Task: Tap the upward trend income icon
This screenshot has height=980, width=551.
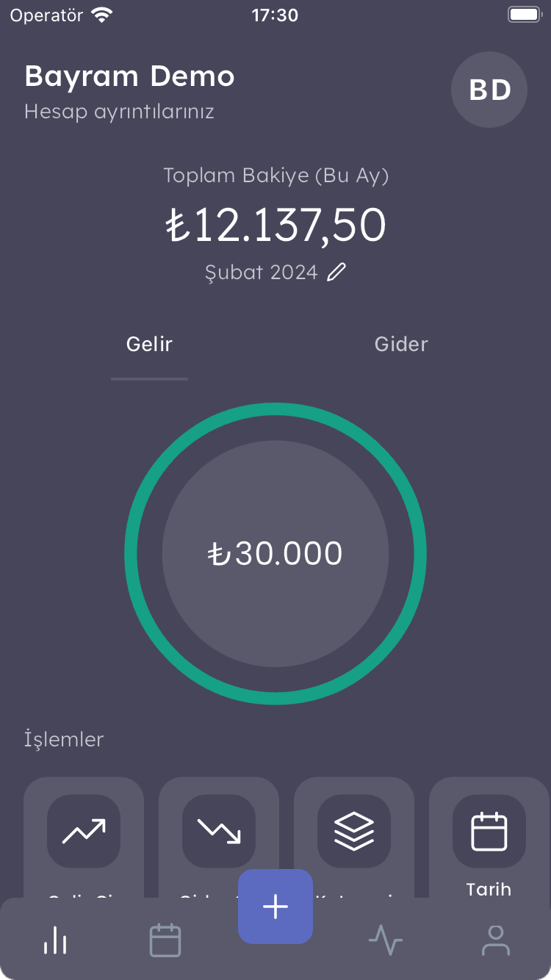Action: pyautogui.click(x=84, y=831)
